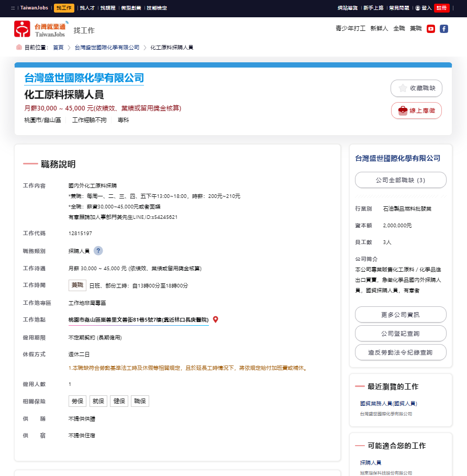Open the job category help question mark
The width and height of the screenshot is (467, 476).
[98, 251]
